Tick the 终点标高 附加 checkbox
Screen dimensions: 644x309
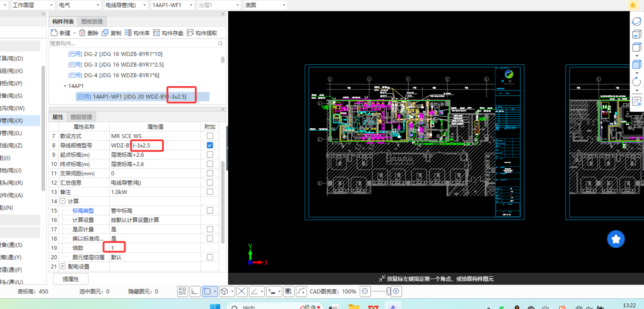pyautogui.click(x=210, y=164)
